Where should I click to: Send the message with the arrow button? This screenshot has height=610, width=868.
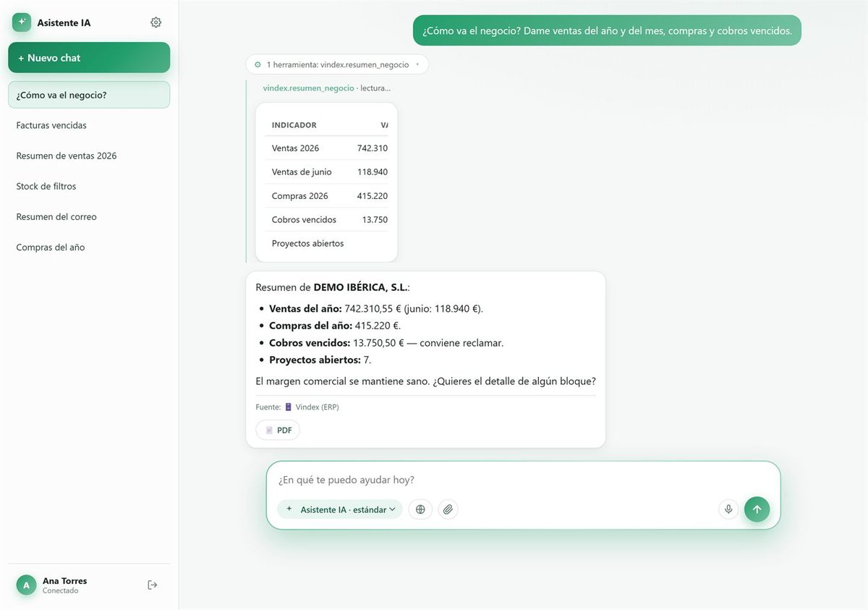[757, 509]
